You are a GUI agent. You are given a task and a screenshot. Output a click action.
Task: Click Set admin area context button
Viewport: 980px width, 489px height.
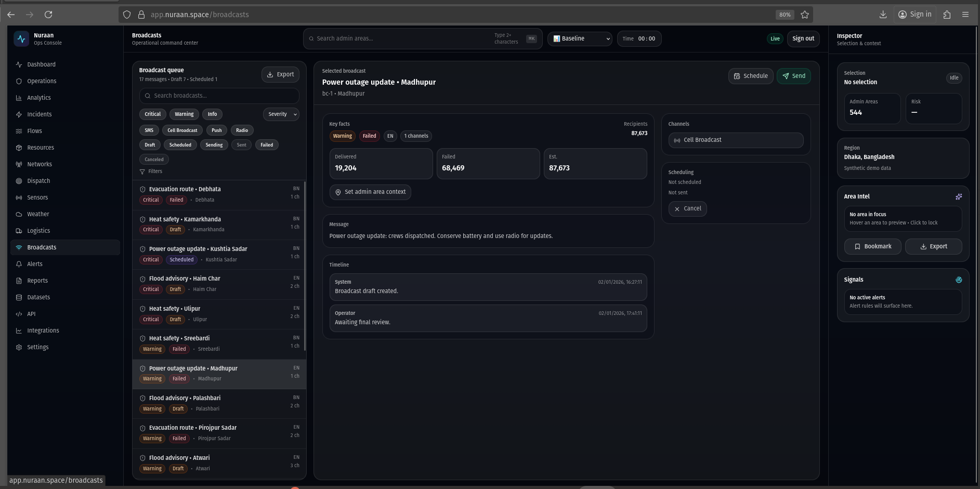click(370, 192)
